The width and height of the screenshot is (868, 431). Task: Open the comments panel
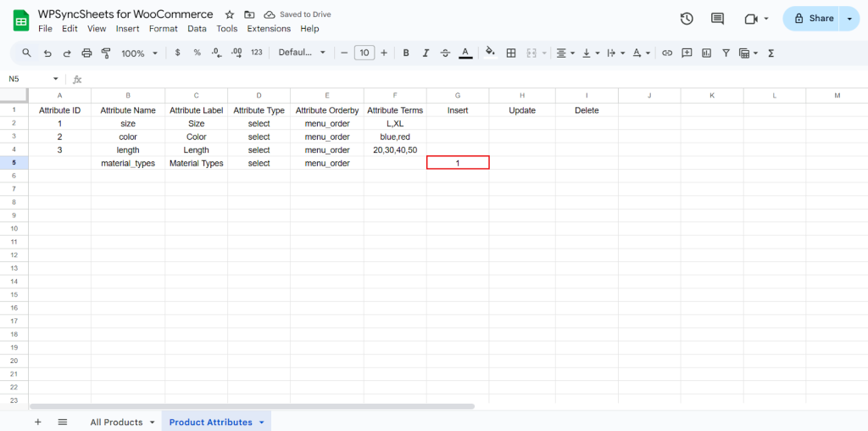coord(717,19)
